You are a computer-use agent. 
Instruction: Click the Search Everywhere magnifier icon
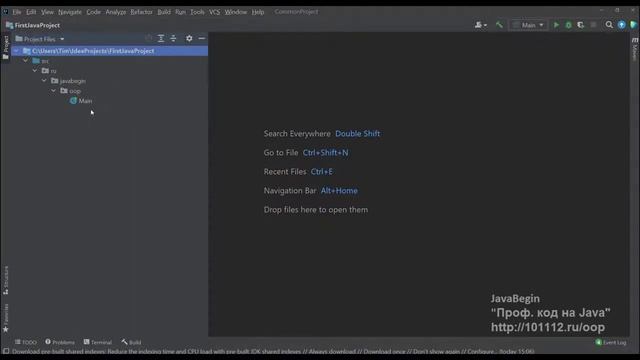609,25
